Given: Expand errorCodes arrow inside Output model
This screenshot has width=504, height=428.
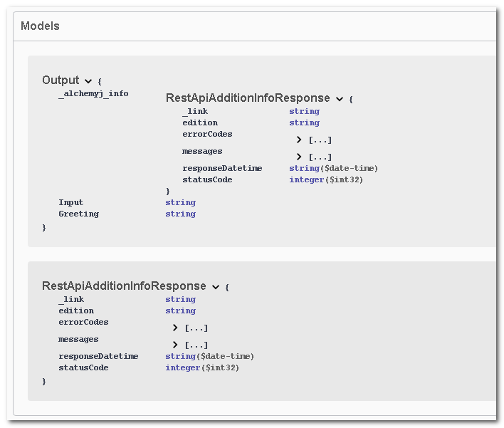Looking at the screenshot, I should (x=299, y=140).
